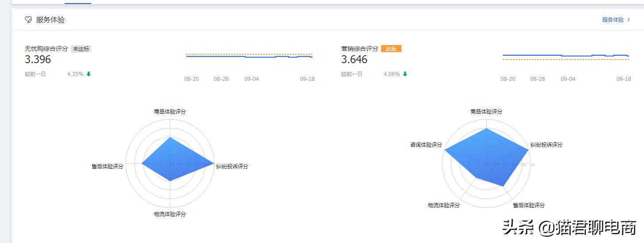Image resolution: width=644 pixels, height=243 pixels.
Task: Select 纠纷投诉评分 label on right radar chart
Action: (x=546, y=145)
